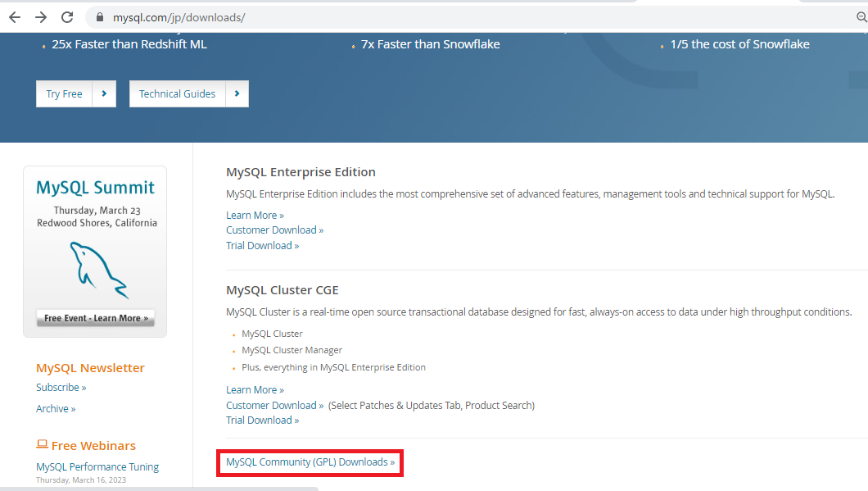Click the '1/5 the cost of Snowflake' text
The image size is (868, 491).
(x=739, y=44)
